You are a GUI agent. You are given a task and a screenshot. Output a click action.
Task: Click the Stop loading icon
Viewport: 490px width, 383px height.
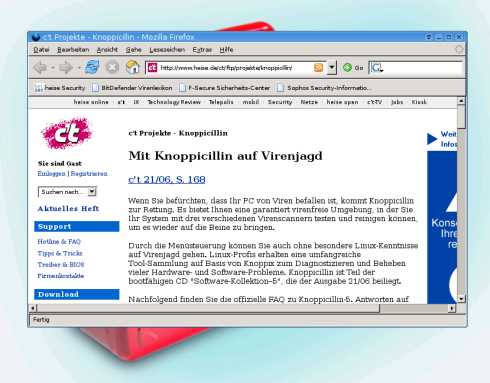[x=112, y=67]
